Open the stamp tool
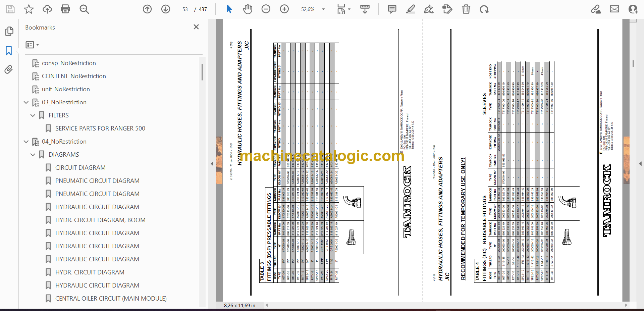The height and width of the screenshot is (311, 644). pyautogui.click(x=447, y=9)
